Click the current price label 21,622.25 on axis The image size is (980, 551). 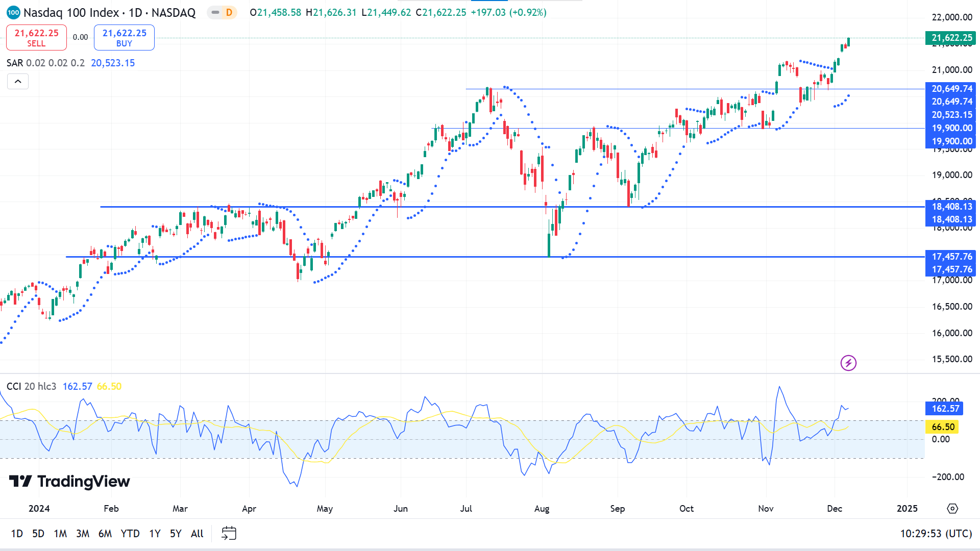click(951, 38)
